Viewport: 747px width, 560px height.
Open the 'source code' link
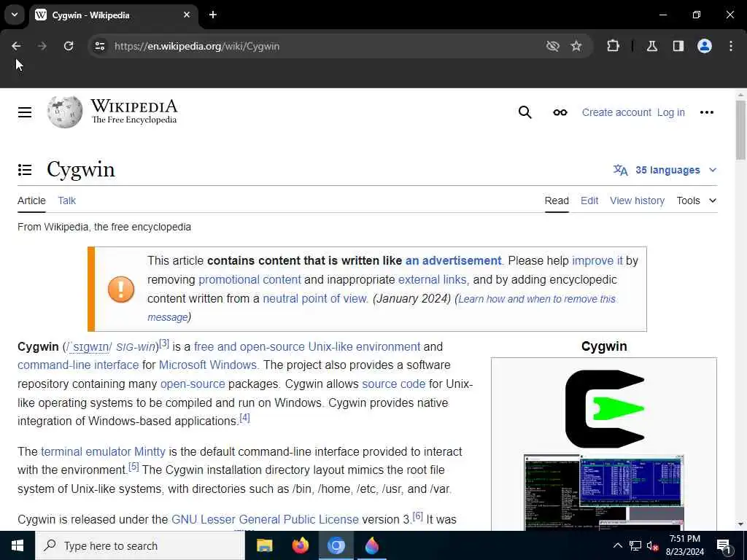coord(393,384)
